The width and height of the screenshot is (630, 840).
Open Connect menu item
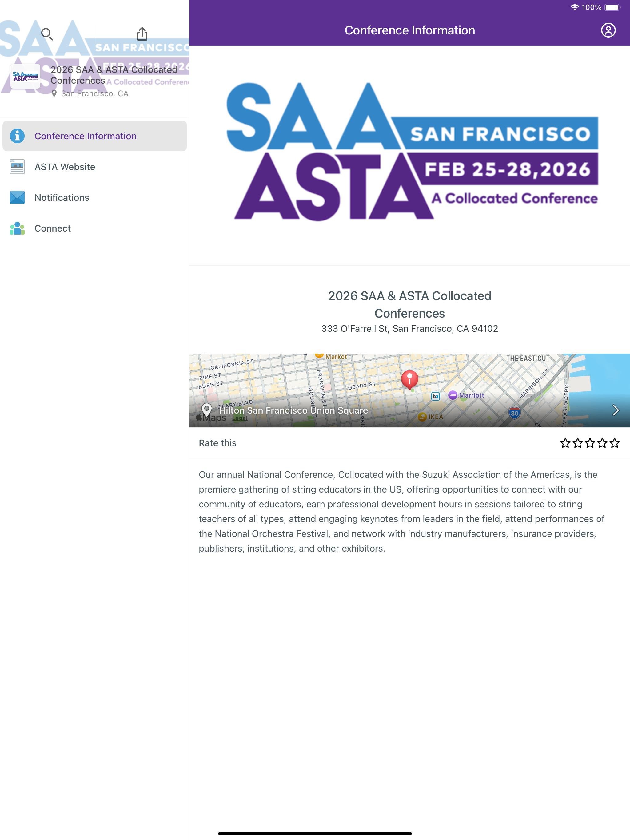pyautogui.click(x=95, y=228)
